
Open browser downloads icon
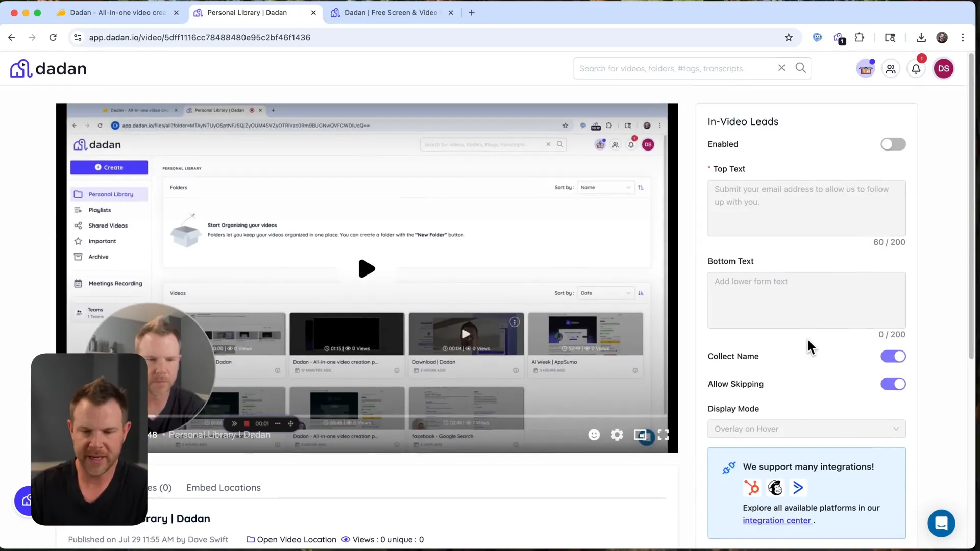[x=921, y=37]
